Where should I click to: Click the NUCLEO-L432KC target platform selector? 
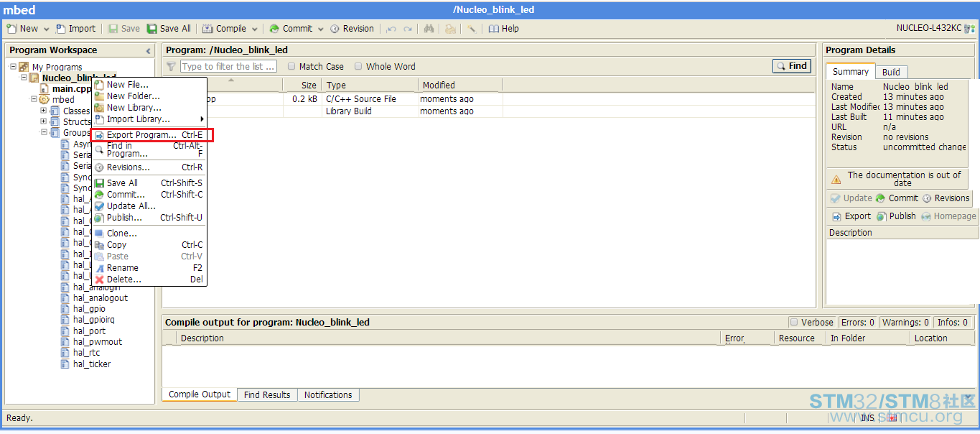click(x=935, y=29)
